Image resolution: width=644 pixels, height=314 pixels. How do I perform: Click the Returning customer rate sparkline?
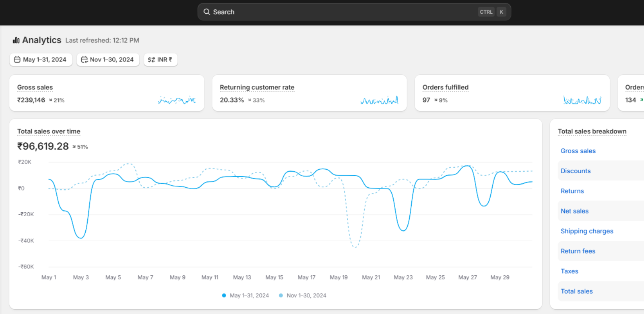coord(379,100)
